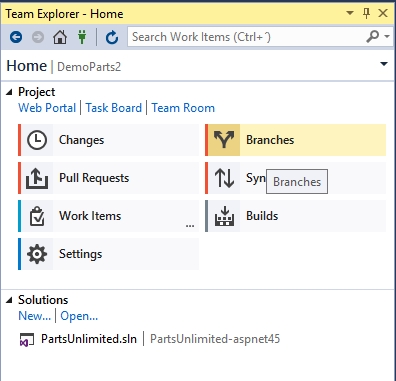Click the Sync up-down arrows icon
Viewport: 396px width, 381px height.
224,178
